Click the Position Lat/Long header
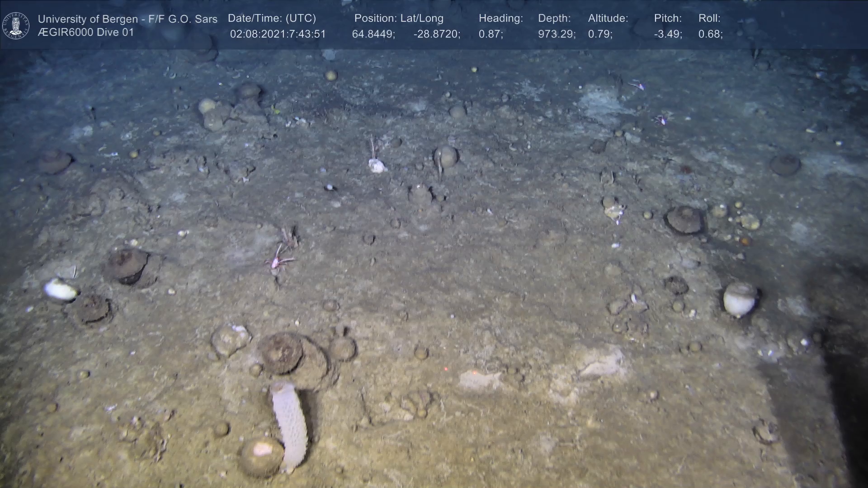 398,19
